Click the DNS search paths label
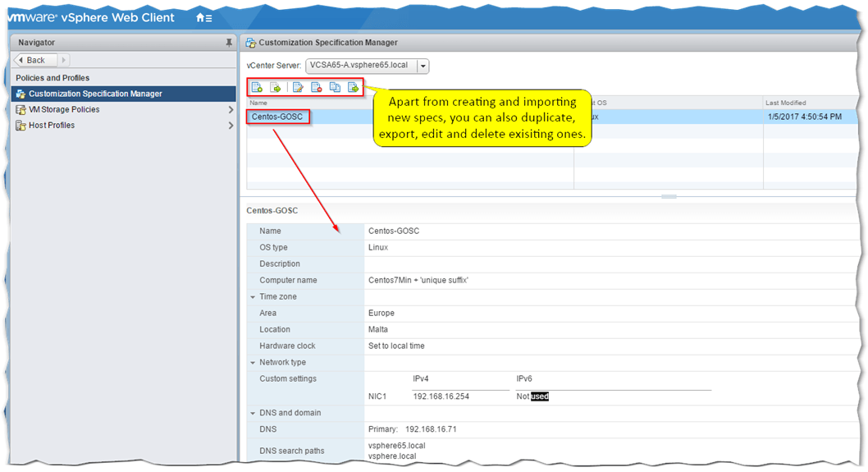This screenshot has height=472, width=868. pos(292,451)
